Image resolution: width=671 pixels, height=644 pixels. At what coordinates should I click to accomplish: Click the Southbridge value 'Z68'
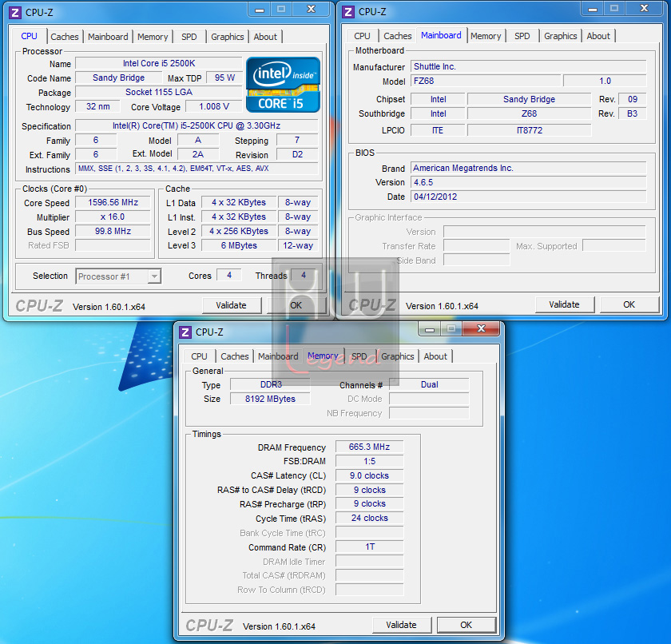tap(529, 113)
